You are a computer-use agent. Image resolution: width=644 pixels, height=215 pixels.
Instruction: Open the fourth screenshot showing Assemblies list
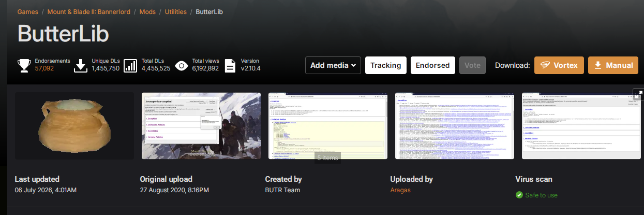[455, 126]
